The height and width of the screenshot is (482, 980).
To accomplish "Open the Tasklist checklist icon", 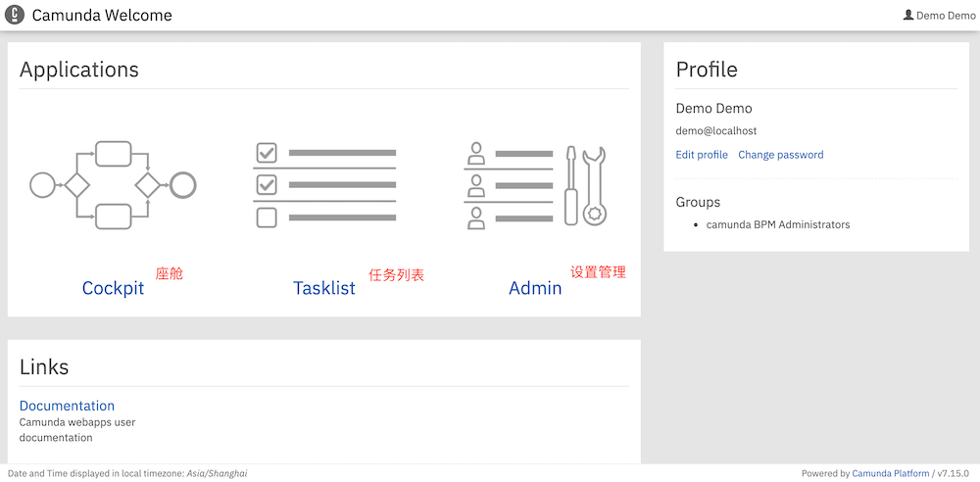I will [324, 185].
